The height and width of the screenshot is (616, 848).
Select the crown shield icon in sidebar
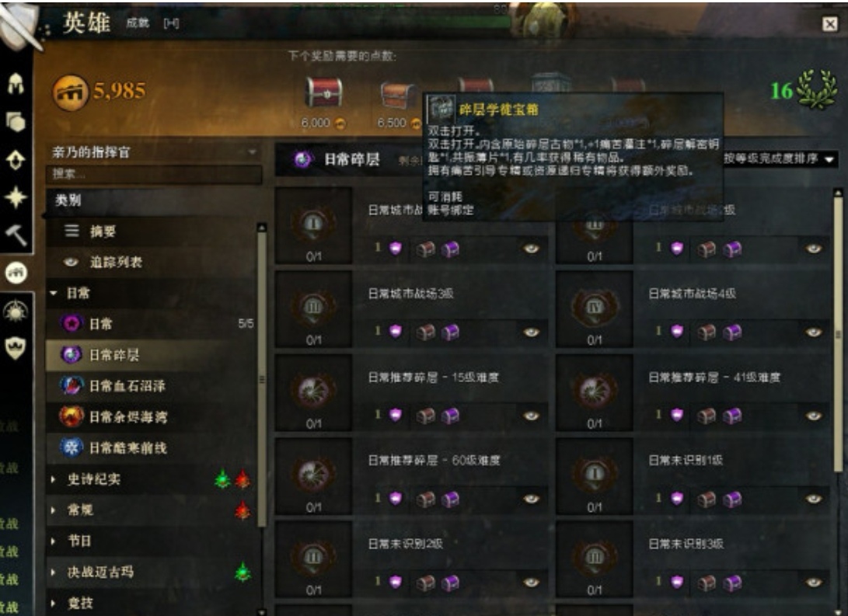pos(15,347)
